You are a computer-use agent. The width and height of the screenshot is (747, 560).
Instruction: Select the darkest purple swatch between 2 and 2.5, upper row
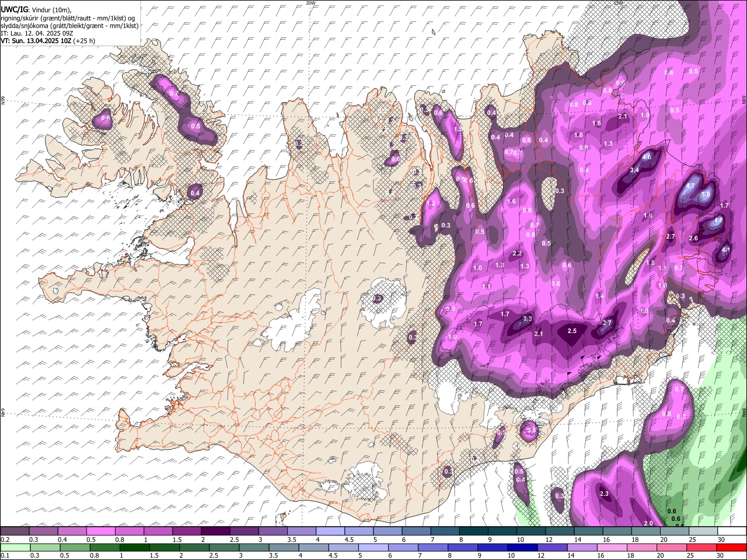(215, 531)
